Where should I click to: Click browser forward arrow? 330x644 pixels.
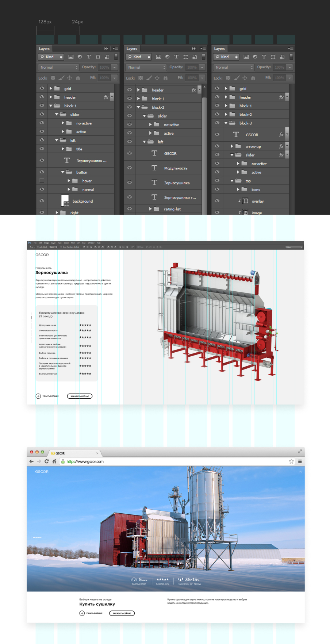click(x=39, y=461)
